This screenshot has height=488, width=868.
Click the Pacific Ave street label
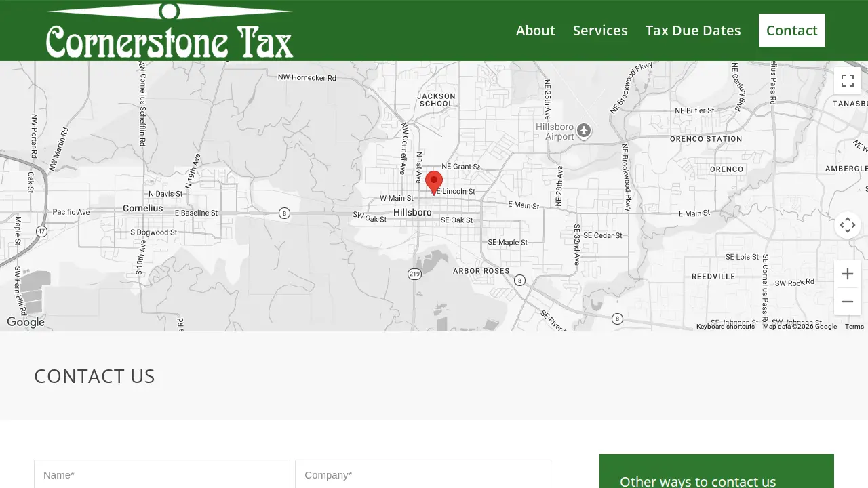pos(71,212)
